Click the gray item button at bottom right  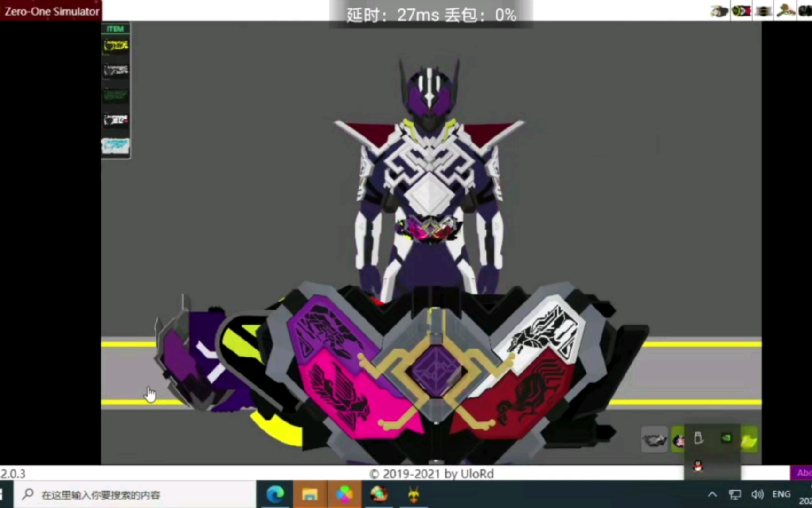tap(655, 440)
